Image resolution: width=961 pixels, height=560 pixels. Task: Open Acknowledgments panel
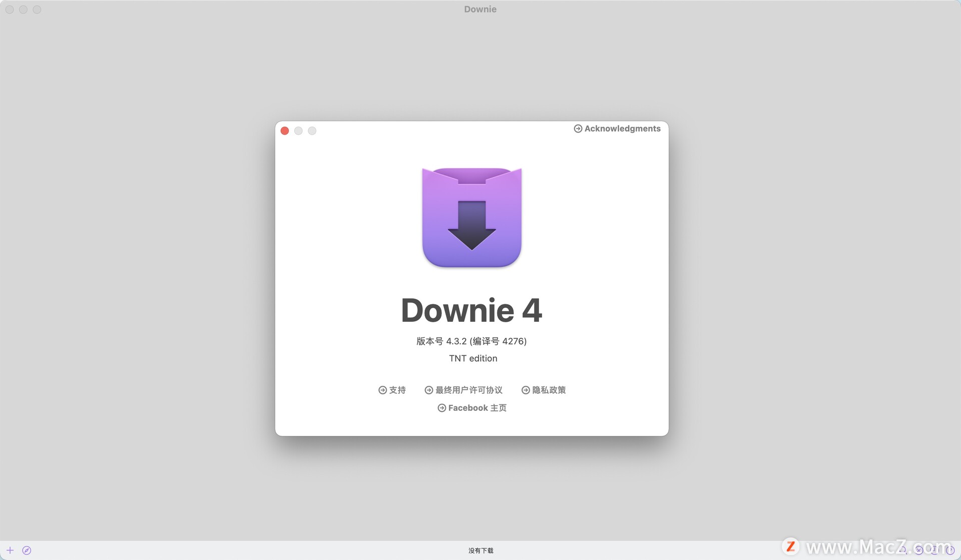[x=617, y=128]
